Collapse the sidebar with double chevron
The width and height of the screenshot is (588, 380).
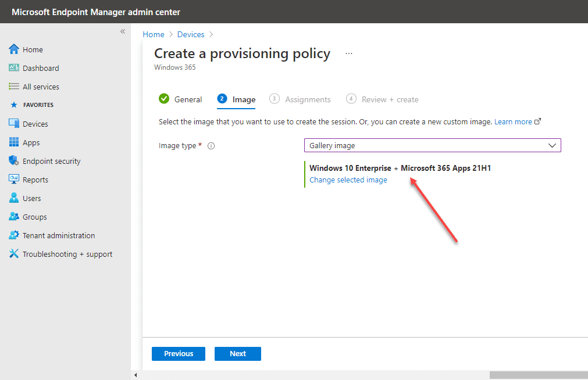click(x=123, y=31)
